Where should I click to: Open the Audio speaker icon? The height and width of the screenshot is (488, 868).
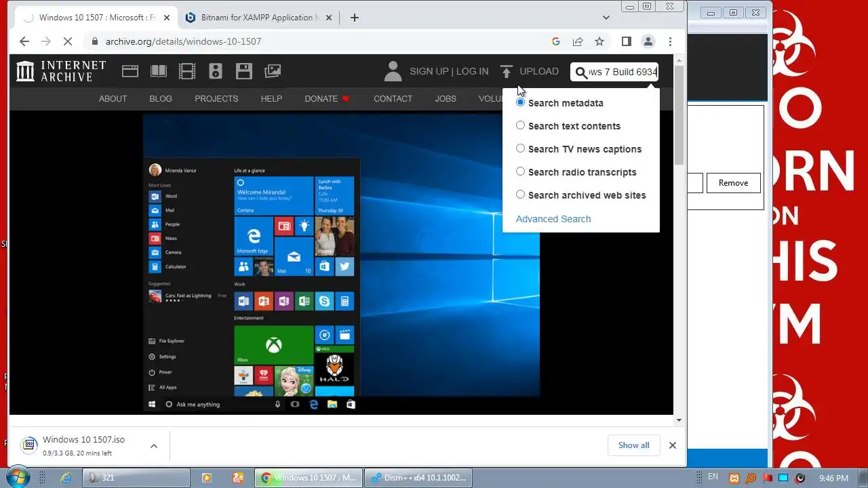click(x=216, y=71)
